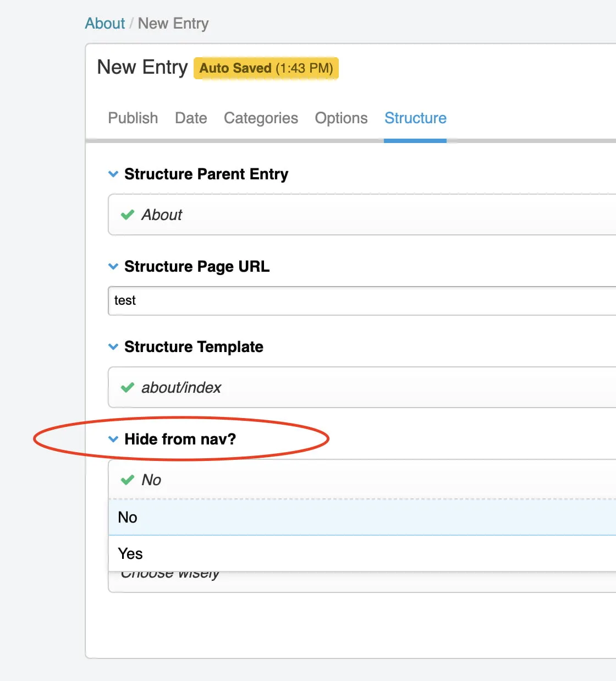
Task: Click the green checkmark beside selected No
Action: click(128, 480)
